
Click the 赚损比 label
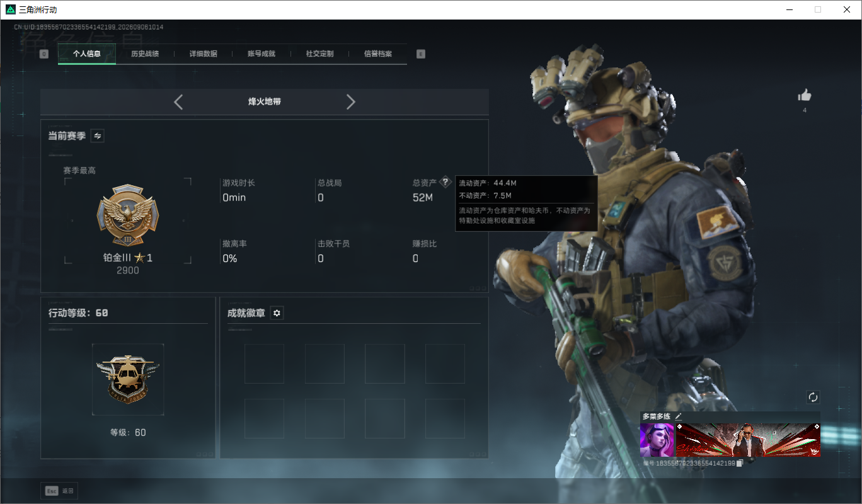[x=425, y=243]
